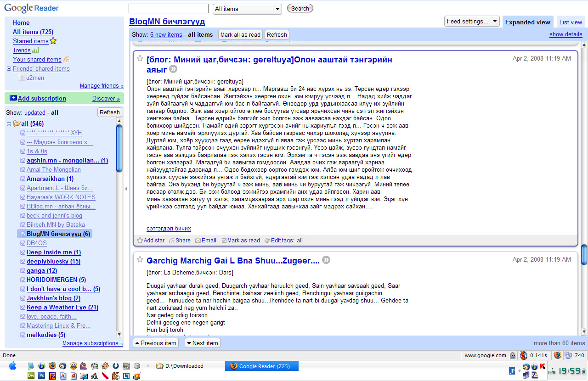
Task: Open the Feed settings dropdown
Action: (472, 21)
